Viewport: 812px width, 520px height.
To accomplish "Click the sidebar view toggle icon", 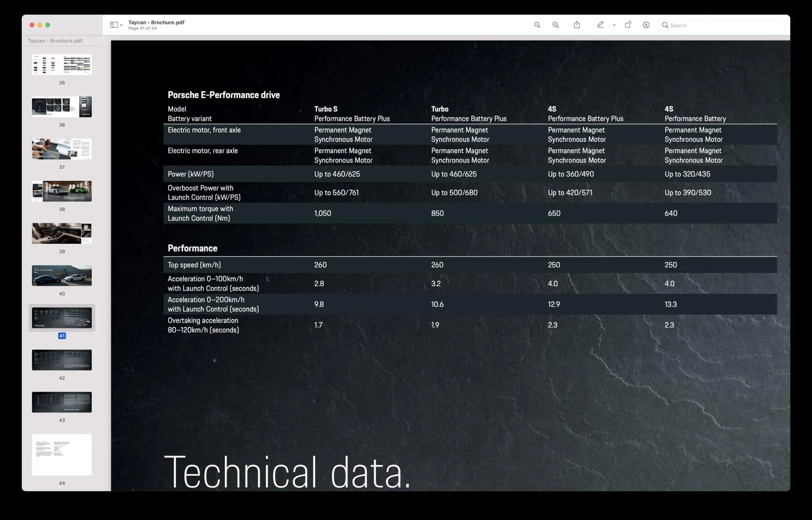I will (x=114, y=25).
